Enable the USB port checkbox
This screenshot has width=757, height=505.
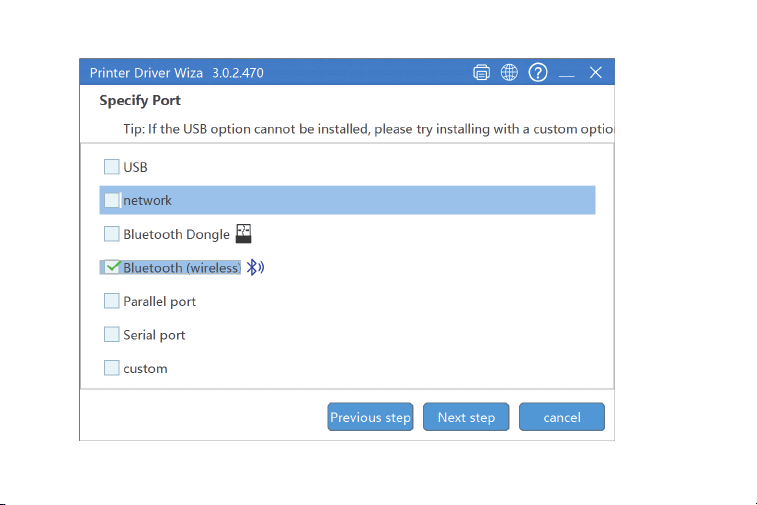click(x=112, y=167)
